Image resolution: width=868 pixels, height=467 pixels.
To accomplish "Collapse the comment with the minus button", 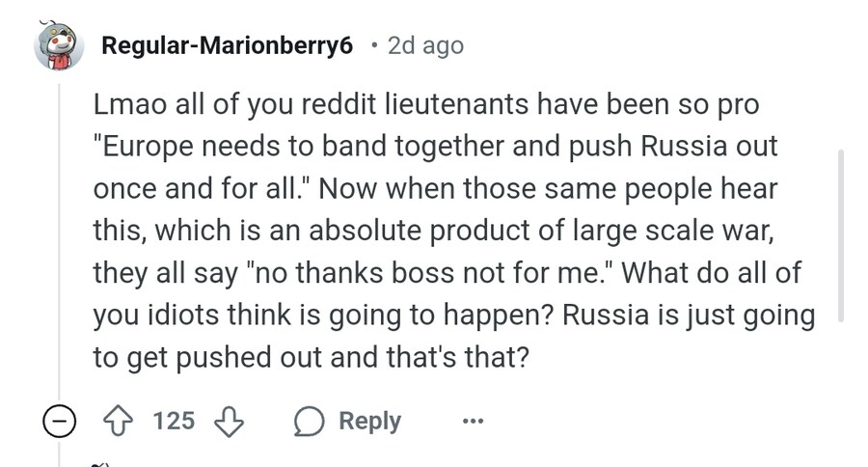I will (60, 422).
